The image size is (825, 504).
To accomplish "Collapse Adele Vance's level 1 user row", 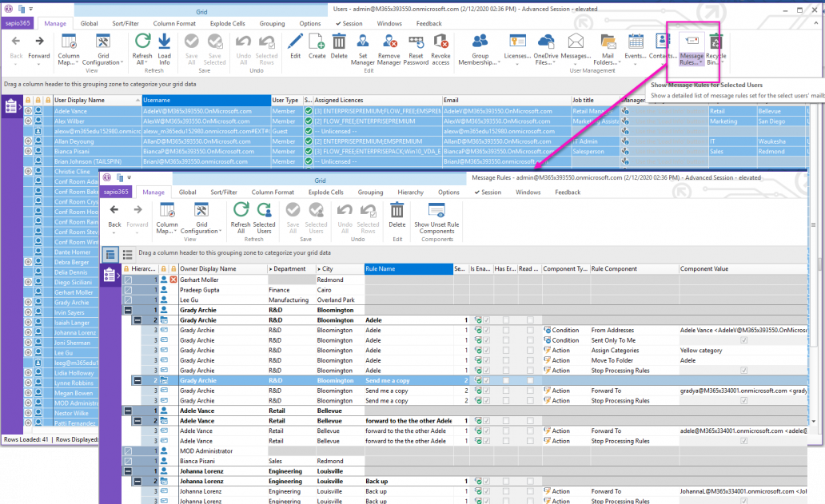I will coord(128,411).
